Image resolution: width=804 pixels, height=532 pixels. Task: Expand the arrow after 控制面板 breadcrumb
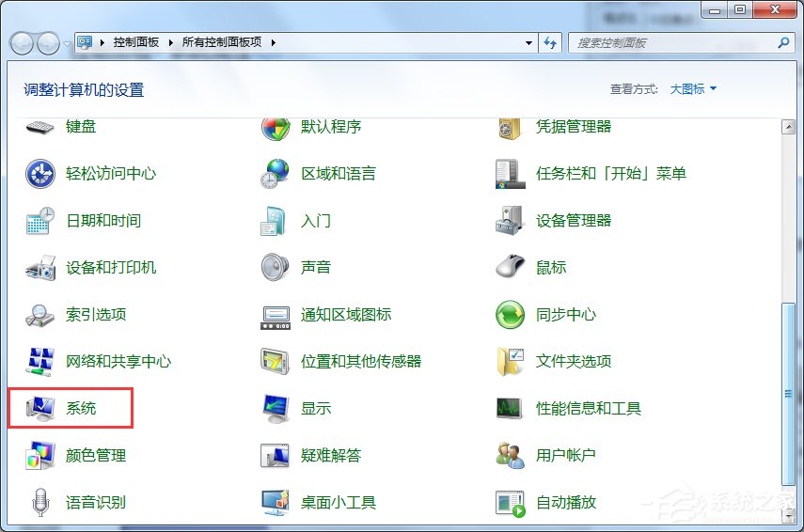[171, 42]
